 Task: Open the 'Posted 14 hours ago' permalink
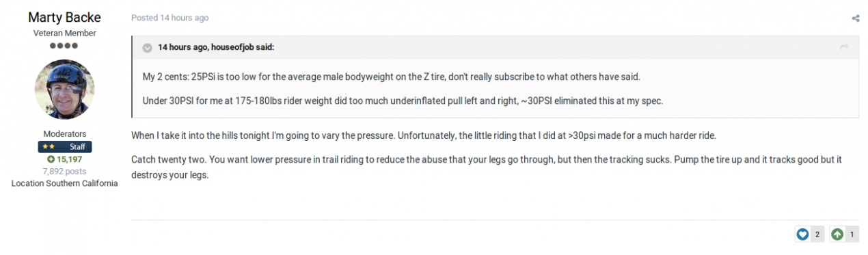click(169, 18)
